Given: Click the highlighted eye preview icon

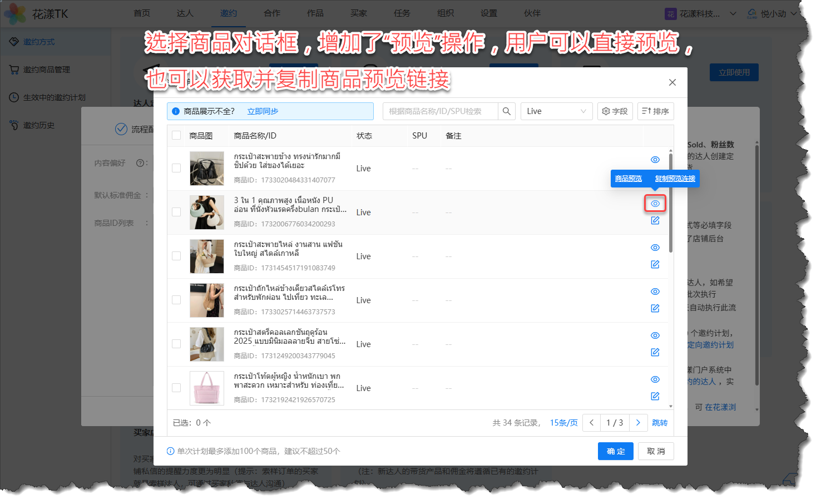Looking at the screenshot, I should (655, 204).
